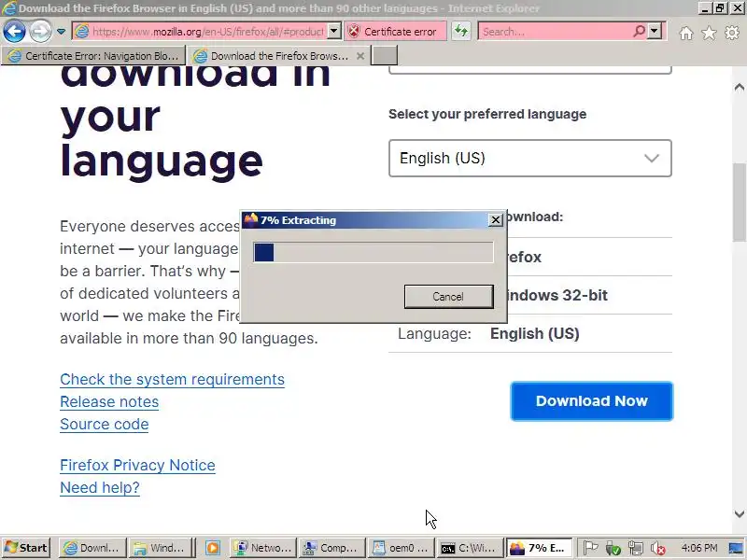Click the muted volume tray icon

tap(658, 549)
